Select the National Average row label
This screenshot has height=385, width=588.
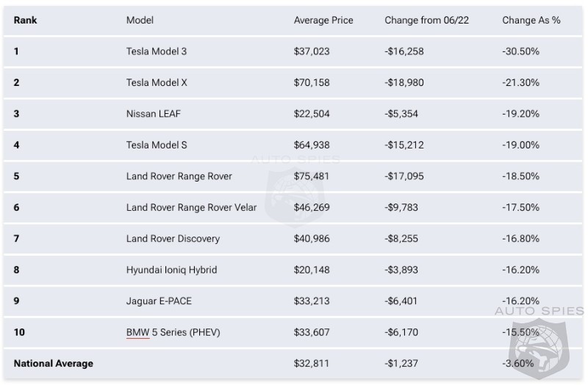click(54, 363)
